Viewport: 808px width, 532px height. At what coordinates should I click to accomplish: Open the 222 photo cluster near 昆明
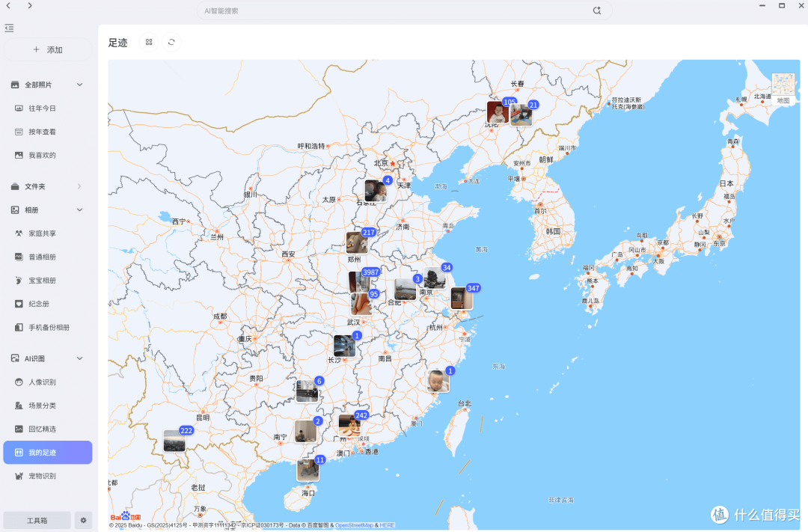pyautogui.click(x=174, y=440)
